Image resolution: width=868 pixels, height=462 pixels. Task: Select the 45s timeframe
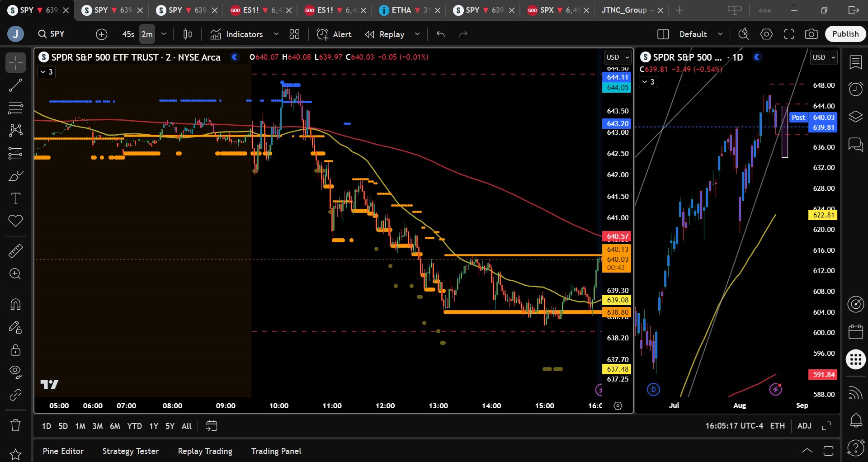pyautogui.click(x=128, y=34)
